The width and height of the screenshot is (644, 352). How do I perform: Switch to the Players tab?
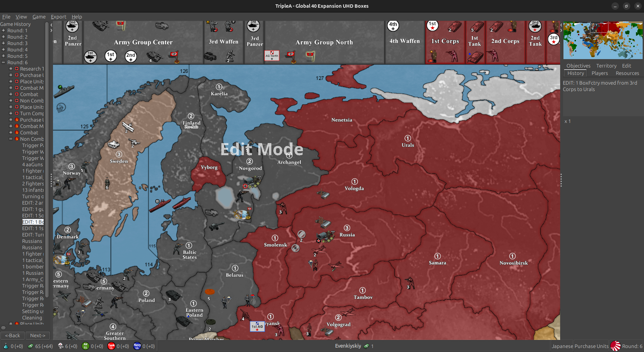coord(600,73)
